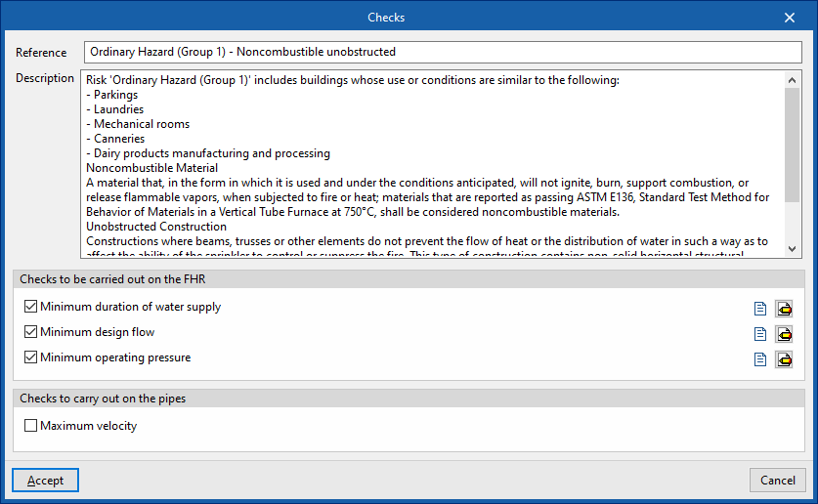This screenshot has height=504, width=818.
Task: Click the 'Description' label
Action: tap(45, 78)
